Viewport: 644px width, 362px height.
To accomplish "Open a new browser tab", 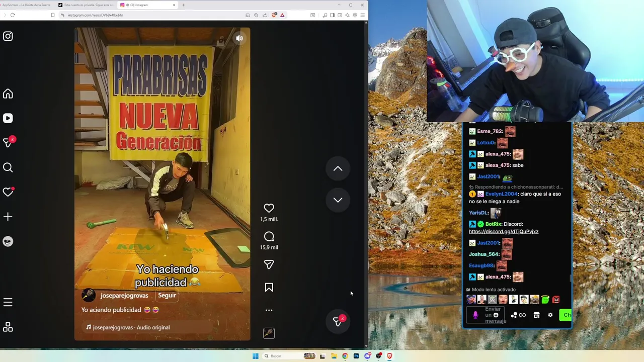I will pyautogui.click(x=183, y=5).
